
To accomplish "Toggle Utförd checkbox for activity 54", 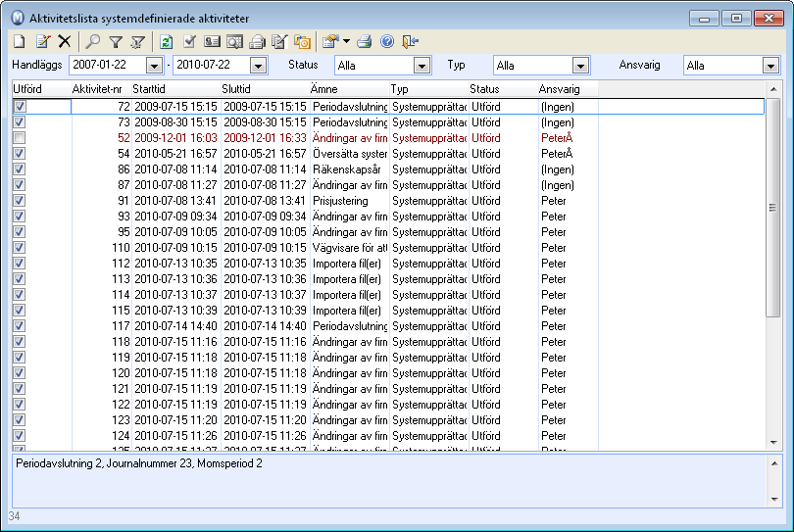I will pos(20,154).
